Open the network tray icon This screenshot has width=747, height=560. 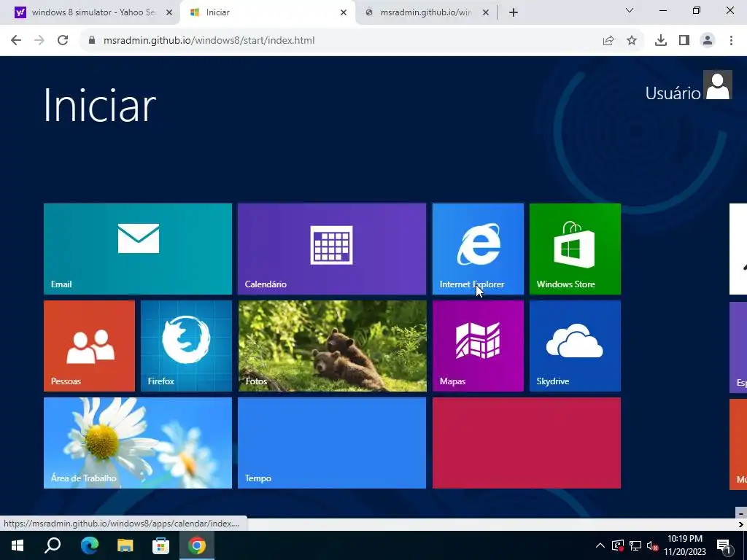(635, 545)
